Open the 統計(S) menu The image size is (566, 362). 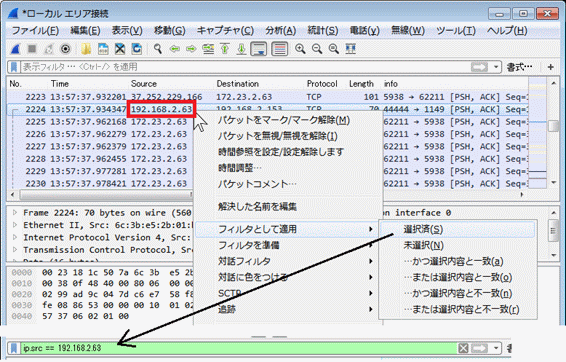pyautogui.click(x=323, y=31)
